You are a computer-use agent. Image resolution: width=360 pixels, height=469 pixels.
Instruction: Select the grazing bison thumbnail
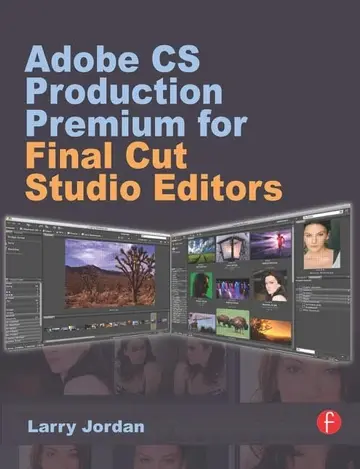[233, 323]
